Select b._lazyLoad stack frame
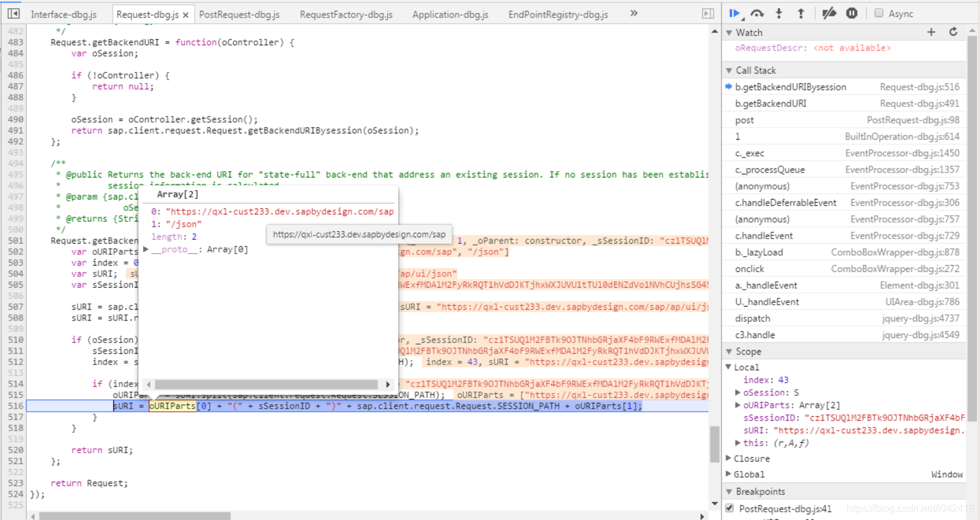The height and width of the screenshot is (520, 980). pos(844,252)
